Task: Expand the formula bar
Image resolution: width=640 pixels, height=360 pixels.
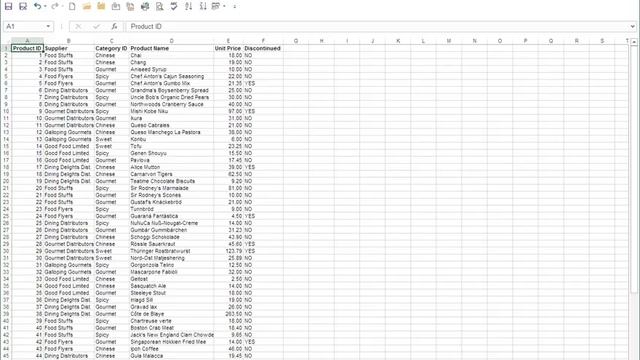Action: click(x=633, y=27)
